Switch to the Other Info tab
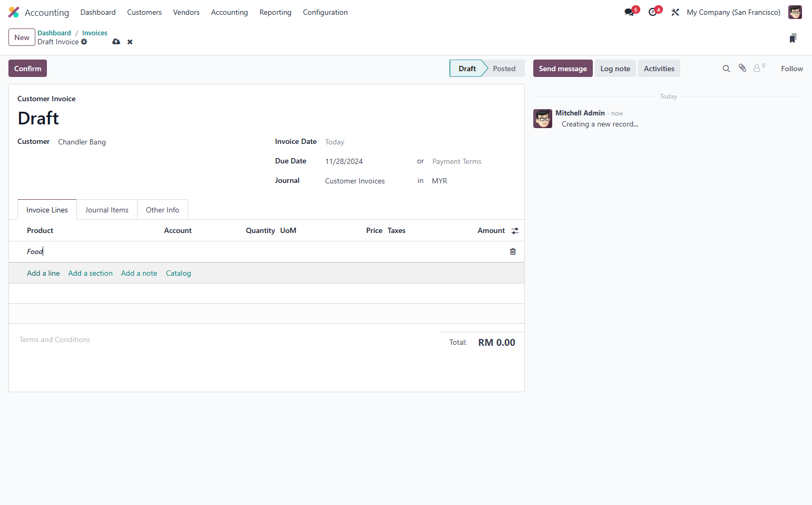Screen dimensions: 812x505 (x=162, y=210)
